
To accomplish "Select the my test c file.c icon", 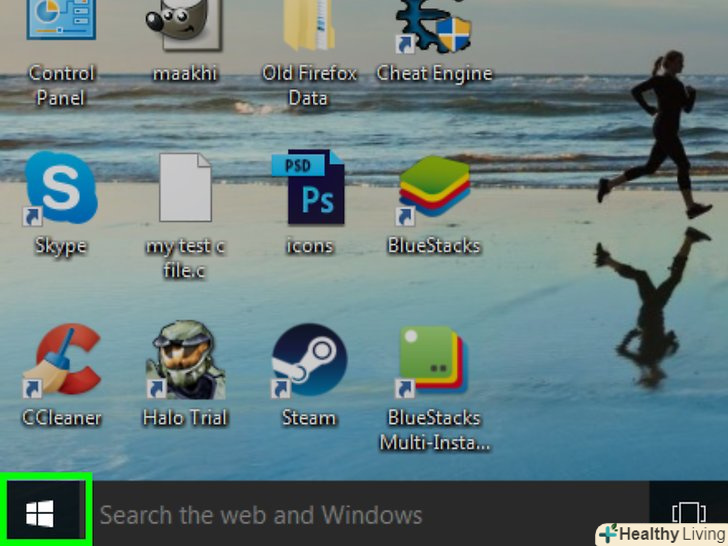I will point(185,187).
